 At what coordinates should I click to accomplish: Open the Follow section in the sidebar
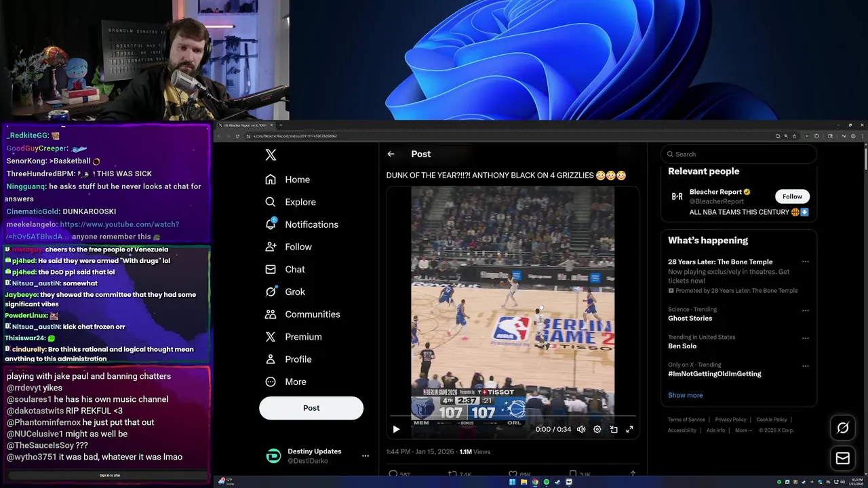pos(288,247)
